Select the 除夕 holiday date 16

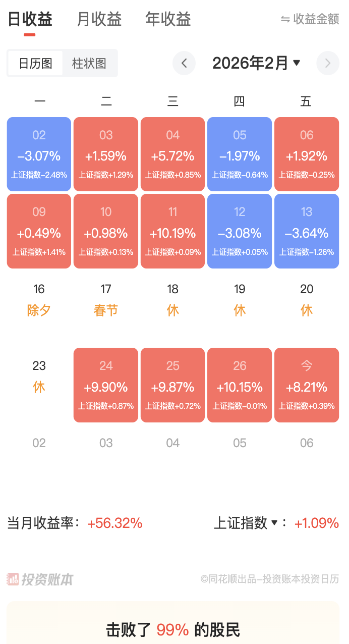point(39,300)
